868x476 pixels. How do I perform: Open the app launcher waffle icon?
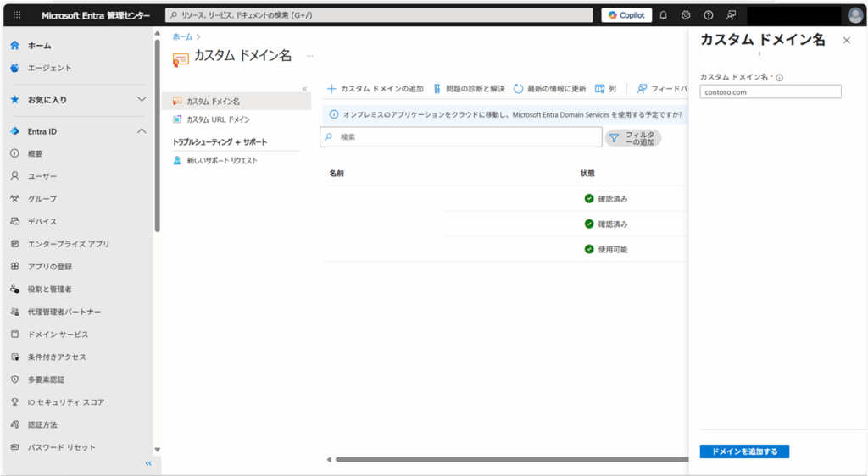(x=17, y=15)
